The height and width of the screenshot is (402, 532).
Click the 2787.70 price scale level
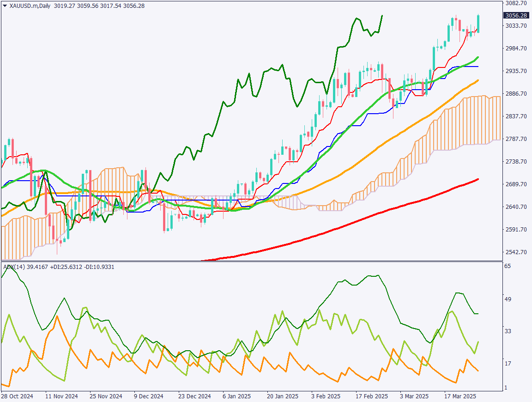[516, 139]
